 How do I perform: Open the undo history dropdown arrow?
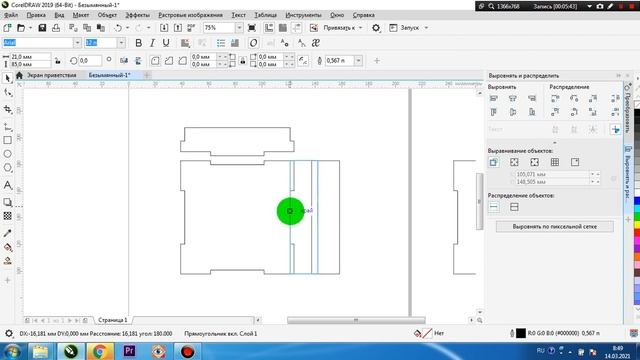click(127, 28)
